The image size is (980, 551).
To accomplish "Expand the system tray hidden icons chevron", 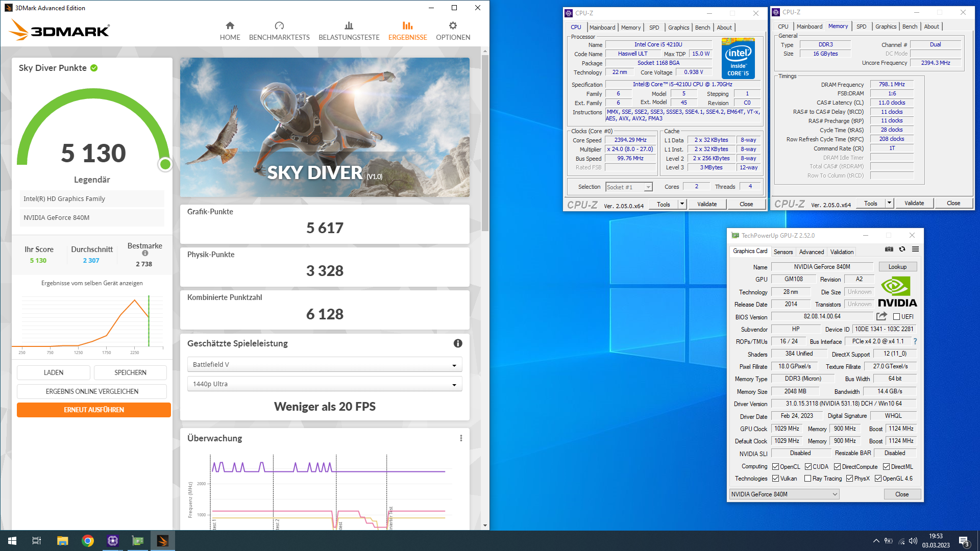I will click(x=876, y=541).
